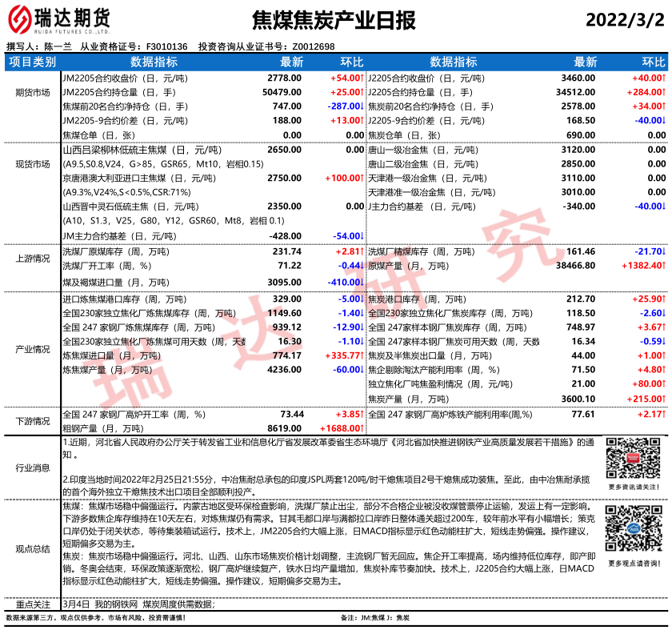This screenshot has height=630, width=672.
Task: Click the 观点总结 section label
Action: click(x=32, y=548)
